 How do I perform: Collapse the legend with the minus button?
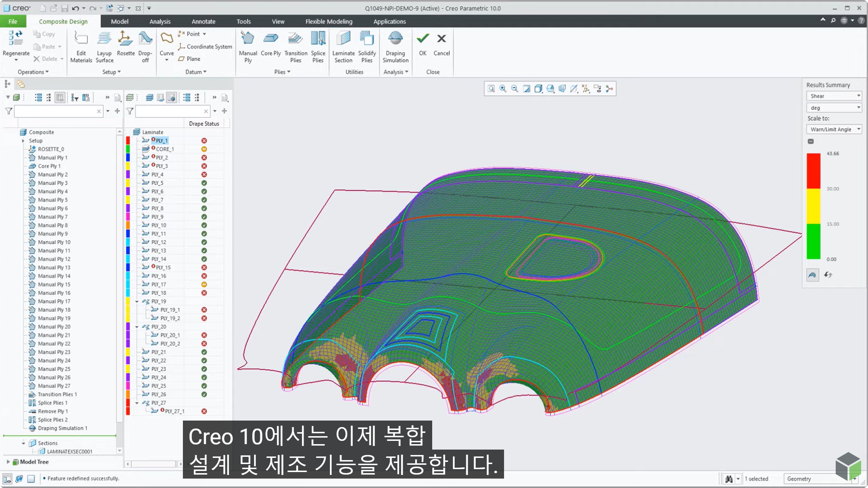[811, 141]
